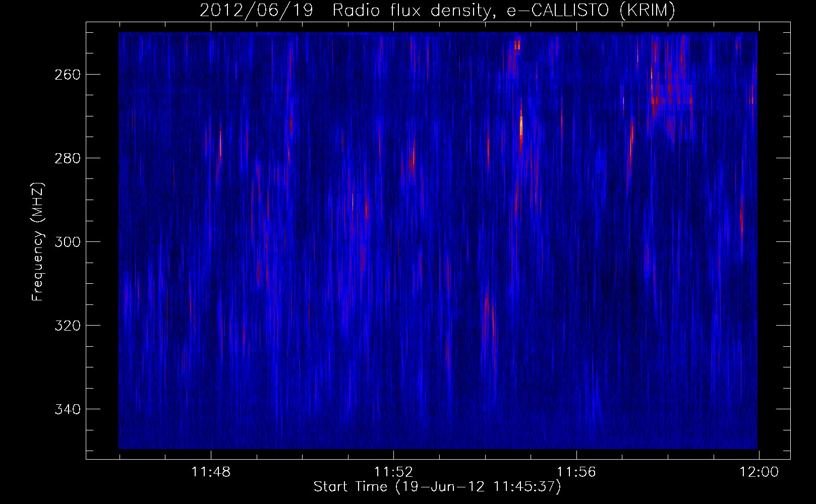The height and width of the screenshot is (504, 816).
Task: Click the Frequency (MHZ) axis title
Action: click(x=38, y=241)
